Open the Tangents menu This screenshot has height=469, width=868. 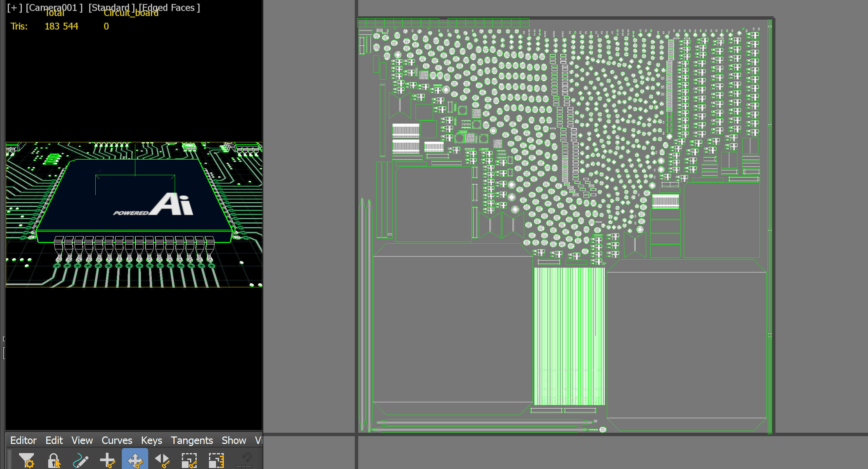pyautogui.click(x=192, y=440)
